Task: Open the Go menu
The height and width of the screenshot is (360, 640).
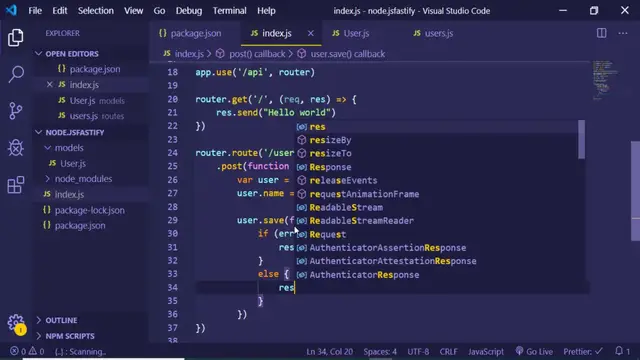Action: click(x=159, y=11)
